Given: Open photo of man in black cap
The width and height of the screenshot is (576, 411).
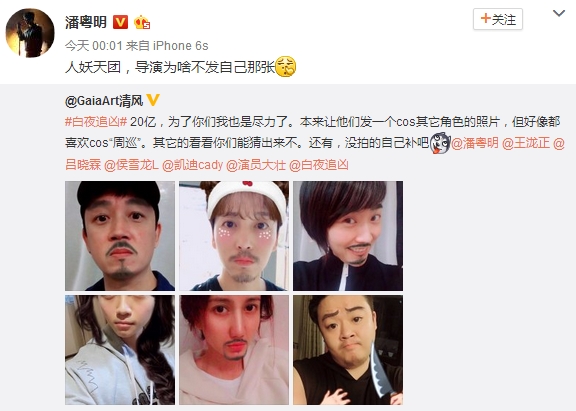Looking at the screenshot, I should tap(120, 236).
